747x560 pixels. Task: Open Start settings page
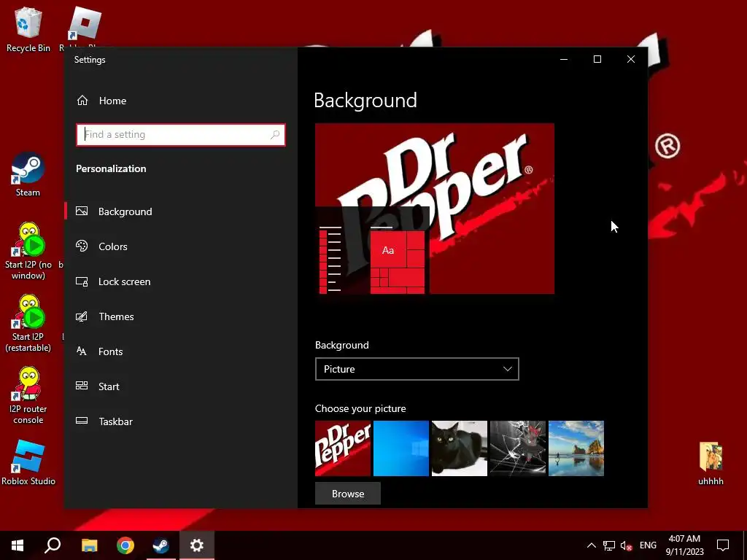(x=181, y=386)
